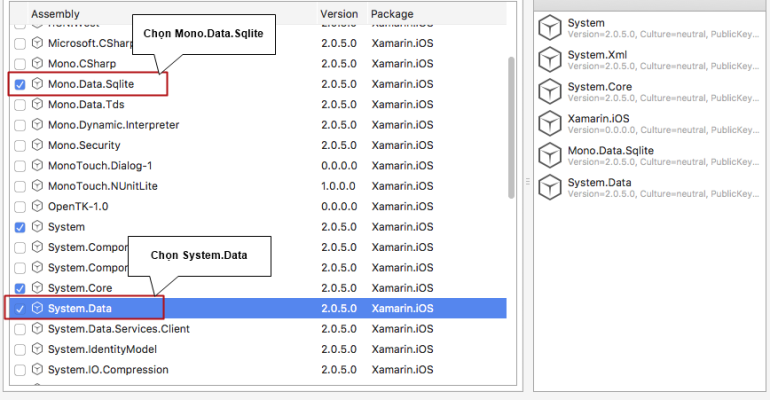Check the Mono.CSharp assembly checkbox
This screenshot has height=400, width=770.
pos(20,64)
